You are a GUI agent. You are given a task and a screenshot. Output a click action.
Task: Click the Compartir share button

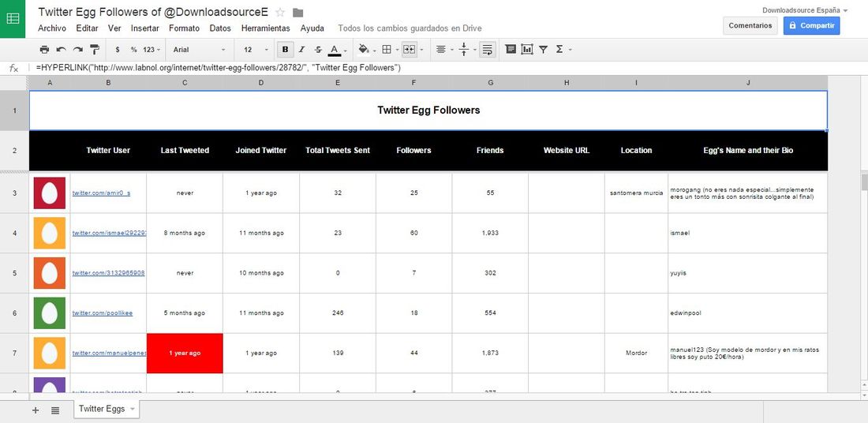point(811,25)
